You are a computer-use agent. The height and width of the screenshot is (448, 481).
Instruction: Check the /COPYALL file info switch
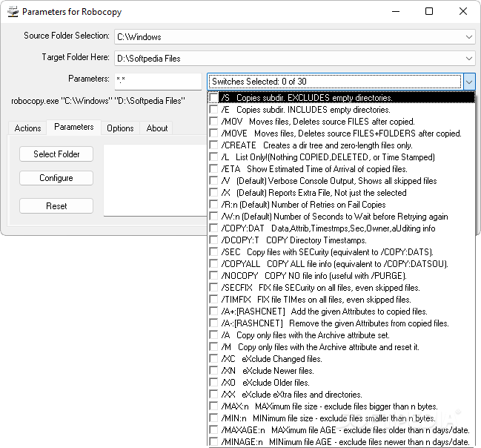click(x=213, y=264)
